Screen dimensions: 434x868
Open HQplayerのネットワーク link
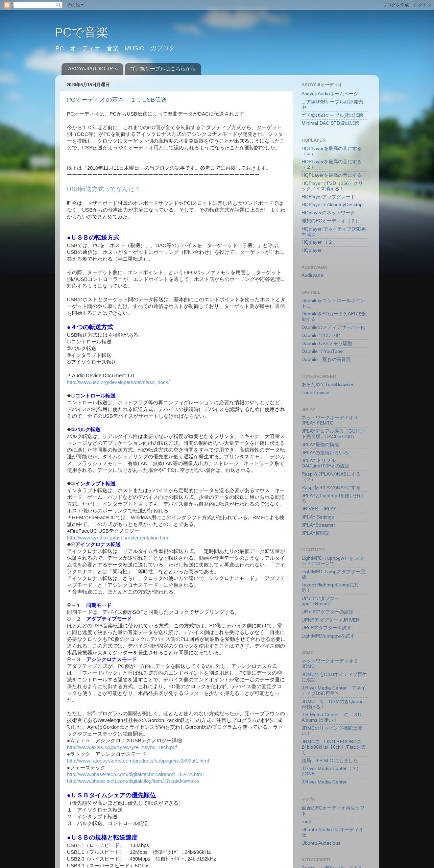coord(328,213)
